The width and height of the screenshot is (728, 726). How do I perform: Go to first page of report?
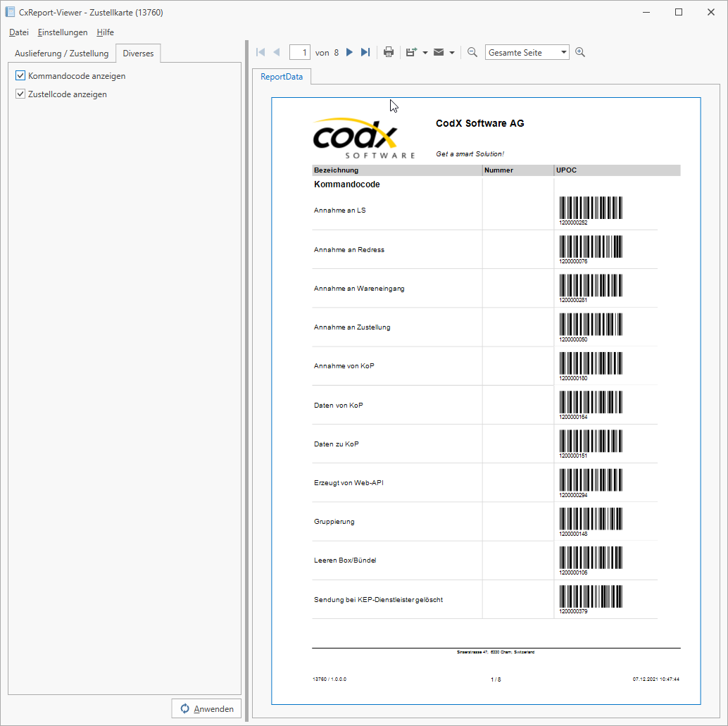pos(261,53)
